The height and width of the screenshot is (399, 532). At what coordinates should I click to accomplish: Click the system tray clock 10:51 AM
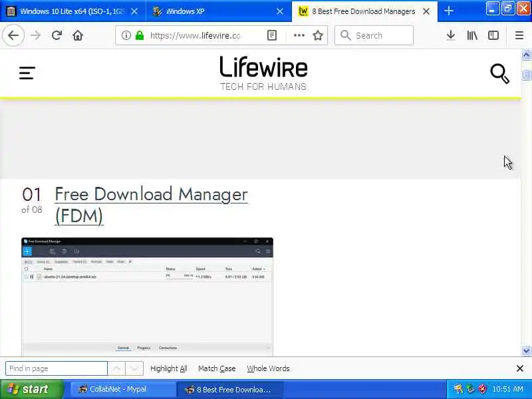point(507,389)
